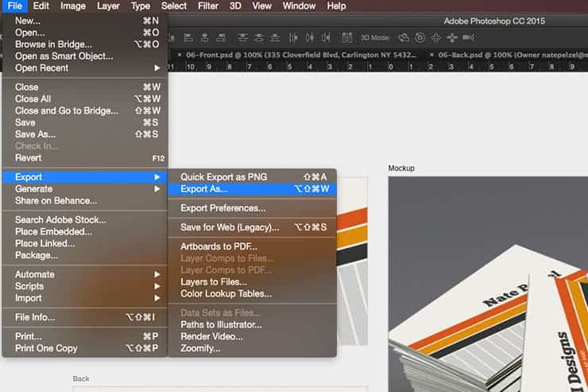
Task: Choose Save for Web (Legacy)...
Action: 253,227
